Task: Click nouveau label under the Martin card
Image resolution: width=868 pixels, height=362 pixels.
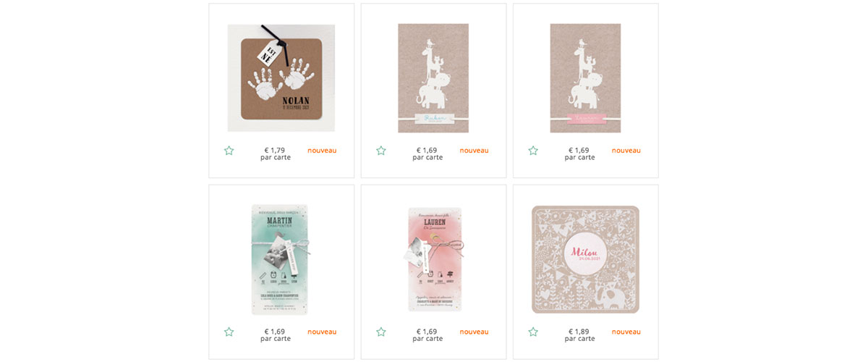Action: click(x=322, y=332)
